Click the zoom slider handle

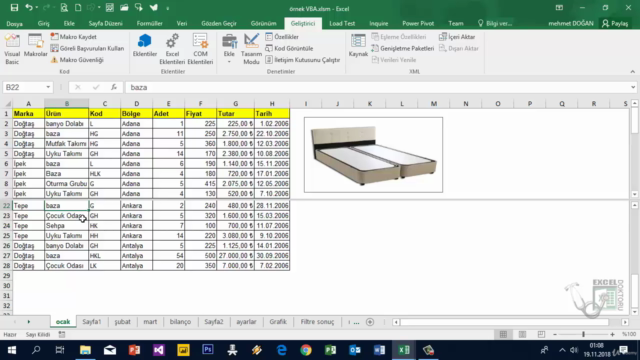click(x=583, y=335)
